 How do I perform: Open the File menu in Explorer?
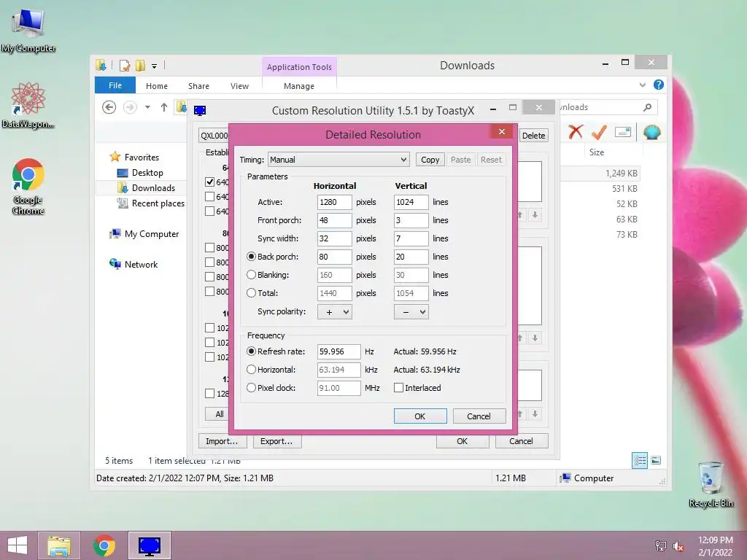(x=115, y=85)
